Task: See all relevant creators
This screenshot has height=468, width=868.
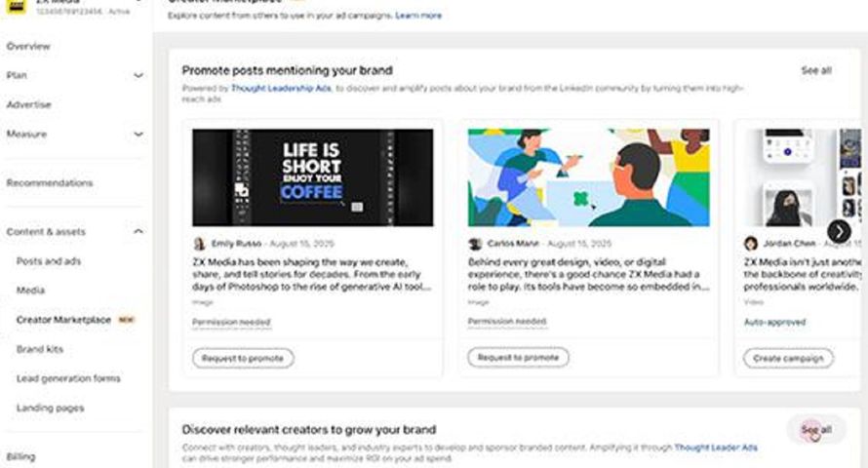Action: coord(816,430)
